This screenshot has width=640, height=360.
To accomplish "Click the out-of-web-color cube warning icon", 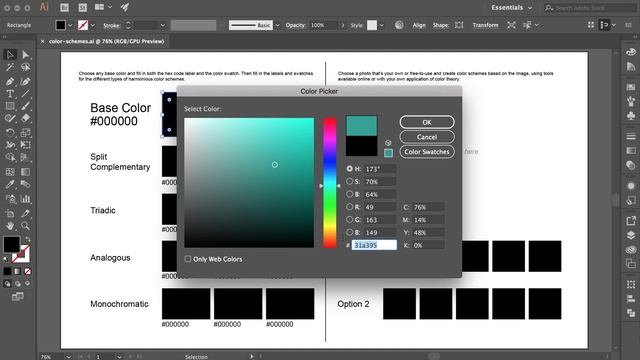I will coord(388,143).
